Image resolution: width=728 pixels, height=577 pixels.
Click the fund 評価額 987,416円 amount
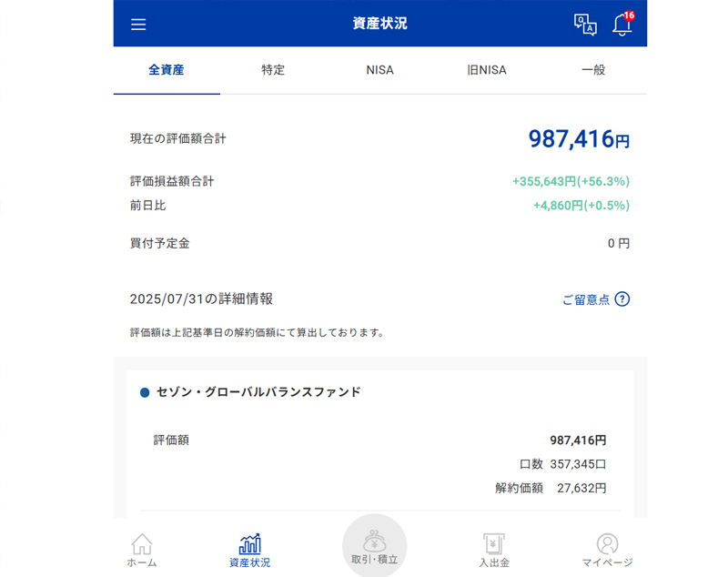point(578,440)
